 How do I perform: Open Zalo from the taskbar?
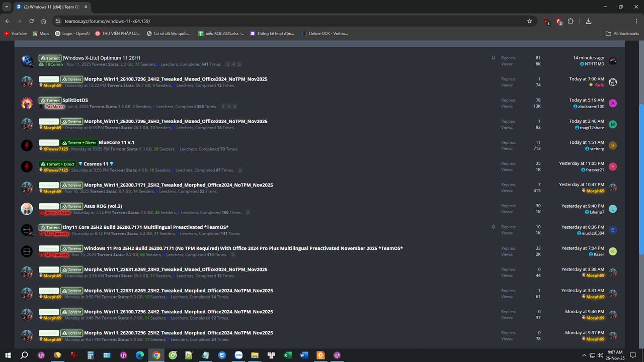[238, 355]
